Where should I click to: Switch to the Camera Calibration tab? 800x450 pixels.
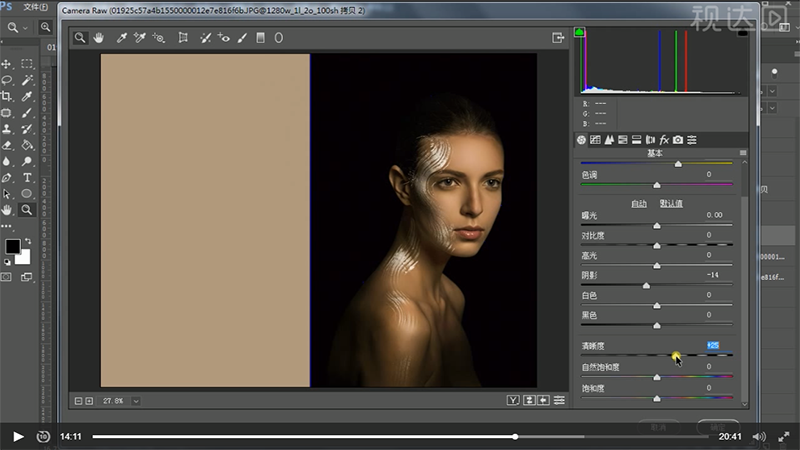click(678, 140)
